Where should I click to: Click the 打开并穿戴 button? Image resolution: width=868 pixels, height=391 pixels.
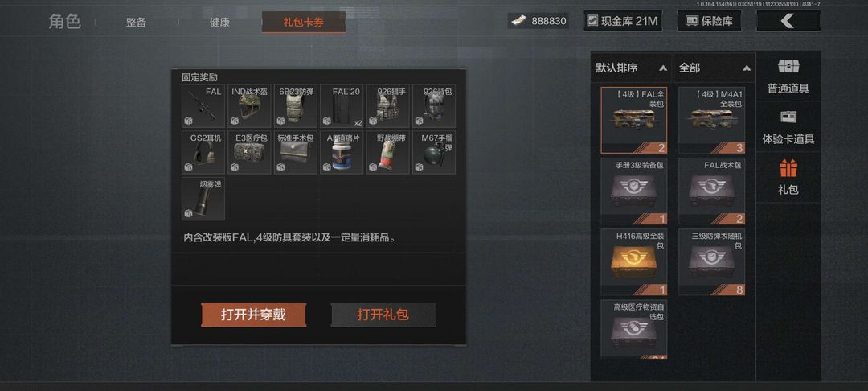[253, 315]
